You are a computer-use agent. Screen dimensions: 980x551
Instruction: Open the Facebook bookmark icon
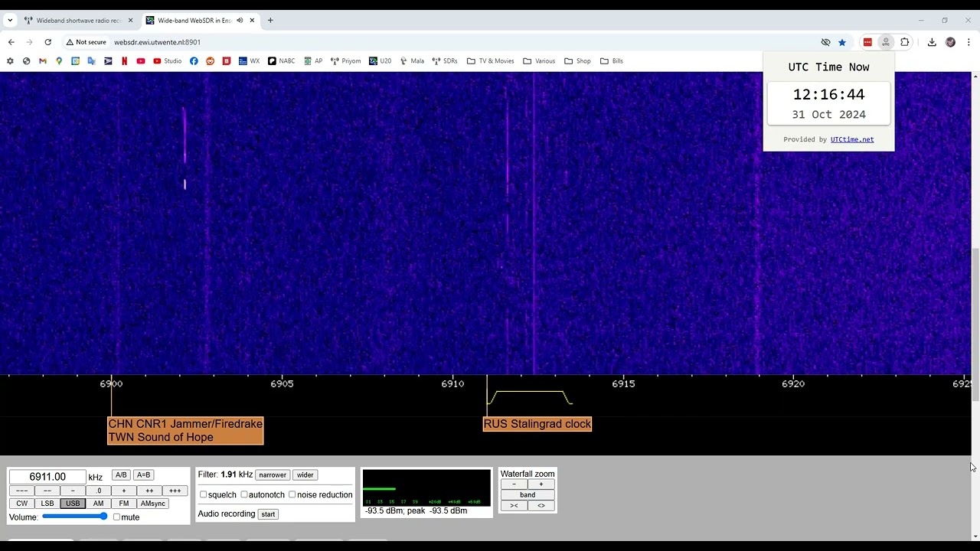pyautogui.click(x=194, y=61)
